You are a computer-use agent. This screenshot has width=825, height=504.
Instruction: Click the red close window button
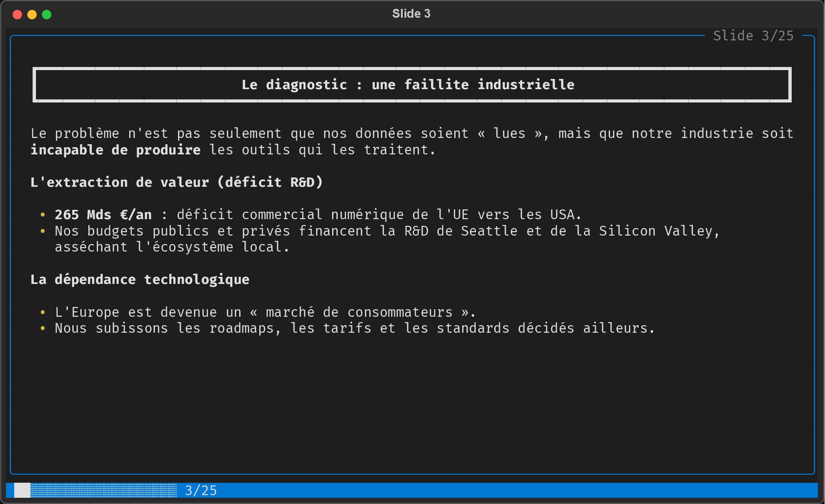pyautogui.click(x=17, y=15)
